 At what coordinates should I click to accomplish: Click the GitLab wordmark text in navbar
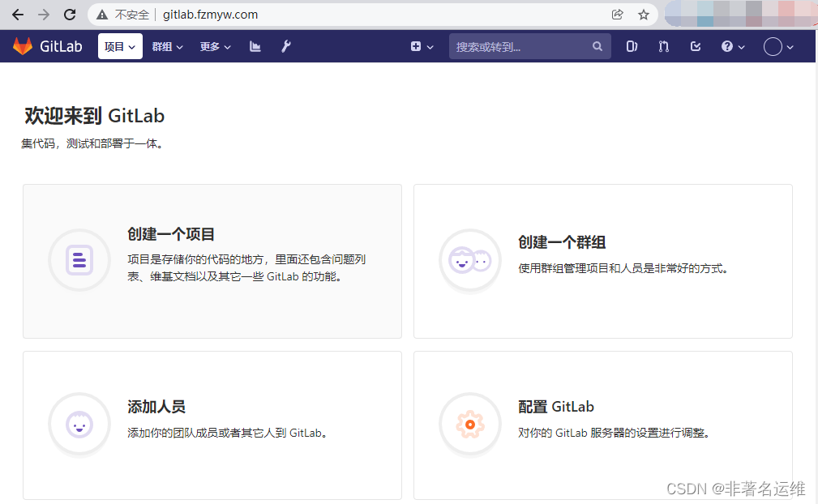pos(61,46)
